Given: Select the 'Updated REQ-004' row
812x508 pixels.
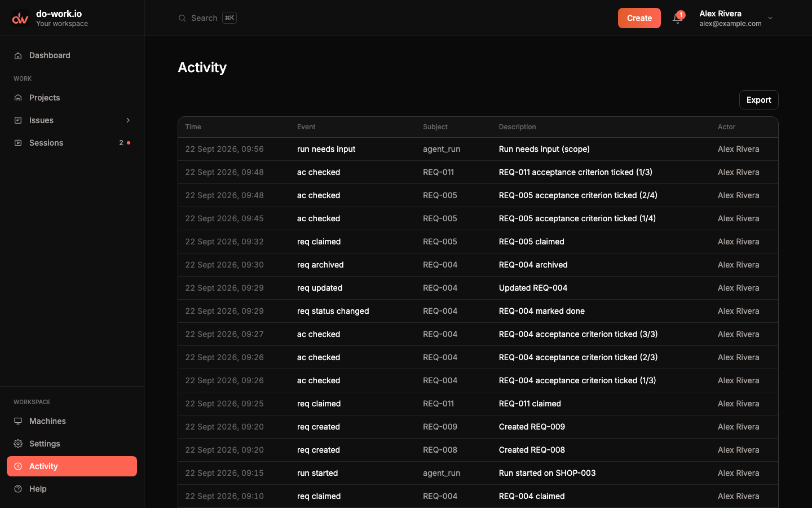Looking at the screenshot, I should [x=478, y=288].
